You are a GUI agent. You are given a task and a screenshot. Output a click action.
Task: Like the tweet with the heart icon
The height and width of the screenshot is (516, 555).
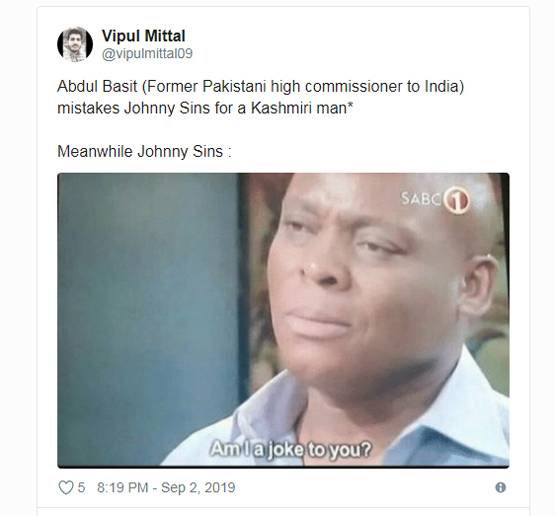tap(66, 487)
